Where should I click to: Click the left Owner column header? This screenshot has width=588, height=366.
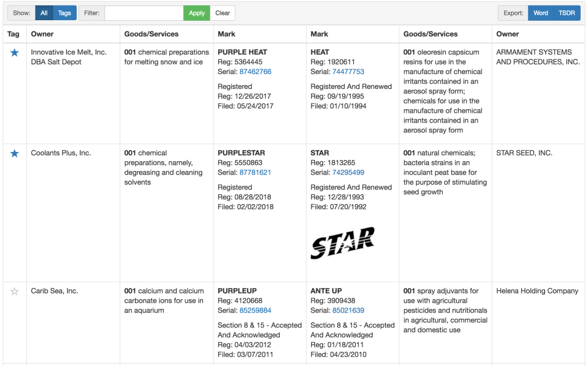coord(42,34)
